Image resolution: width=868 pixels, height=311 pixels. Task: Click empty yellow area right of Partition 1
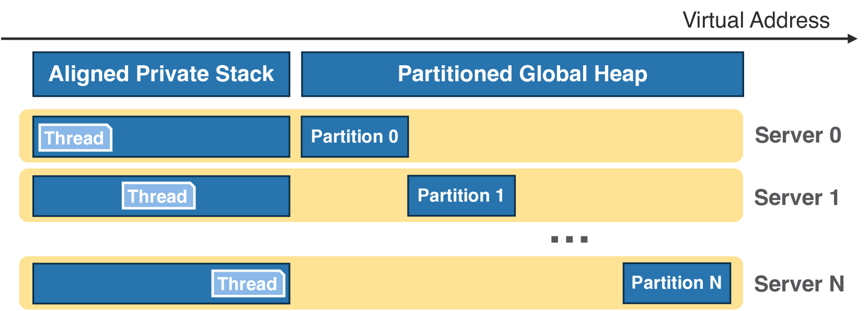click(627, 196)
